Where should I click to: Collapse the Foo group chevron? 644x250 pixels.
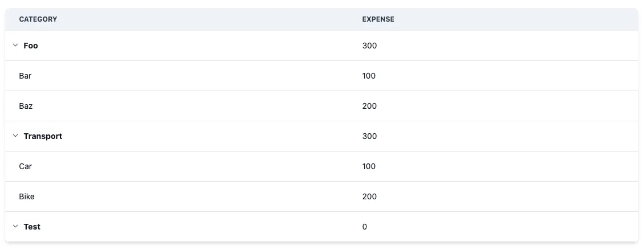coord(15,46)
